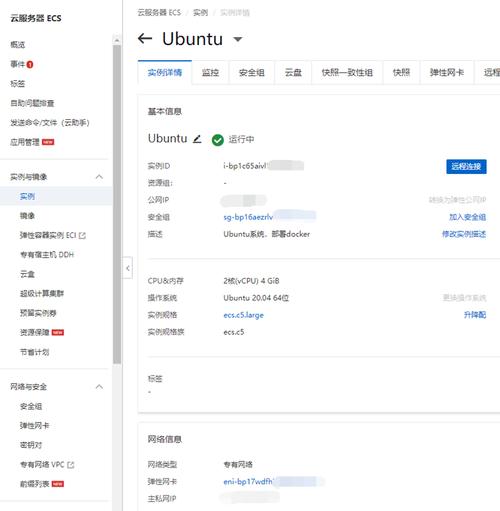Collapse the sidebar with the chevron handle
Image resolution: width=500 pixels, height=511 pixels.
pyautogui.click(x=128, y=268)
